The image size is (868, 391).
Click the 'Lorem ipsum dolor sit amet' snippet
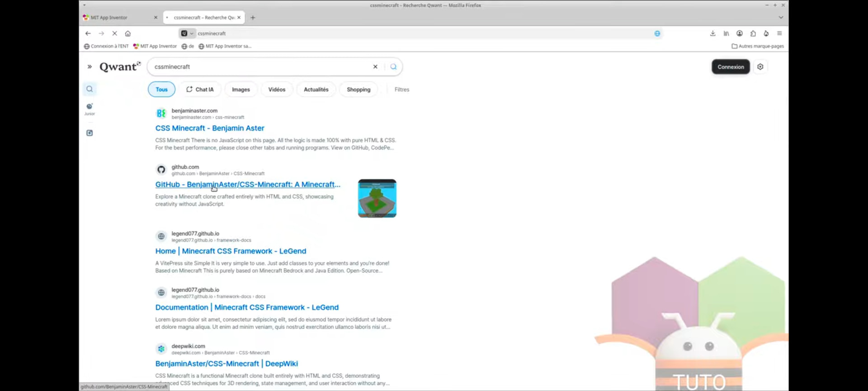click(274, 323)
